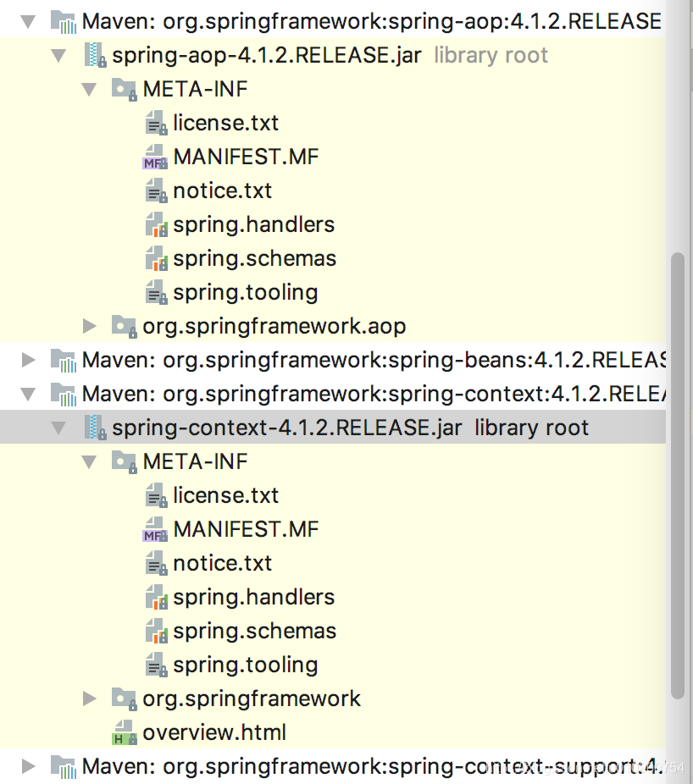The image size is (693, 784).
Task: Click the Maven spring-context library icon
Action: [x=63, y=395]
